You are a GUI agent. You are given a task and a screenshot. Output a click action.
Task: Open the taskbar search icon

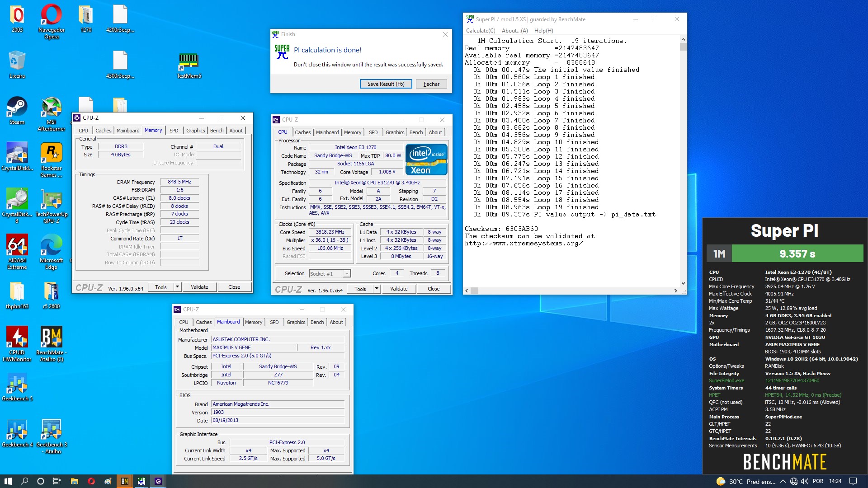[x=24, y=481]
